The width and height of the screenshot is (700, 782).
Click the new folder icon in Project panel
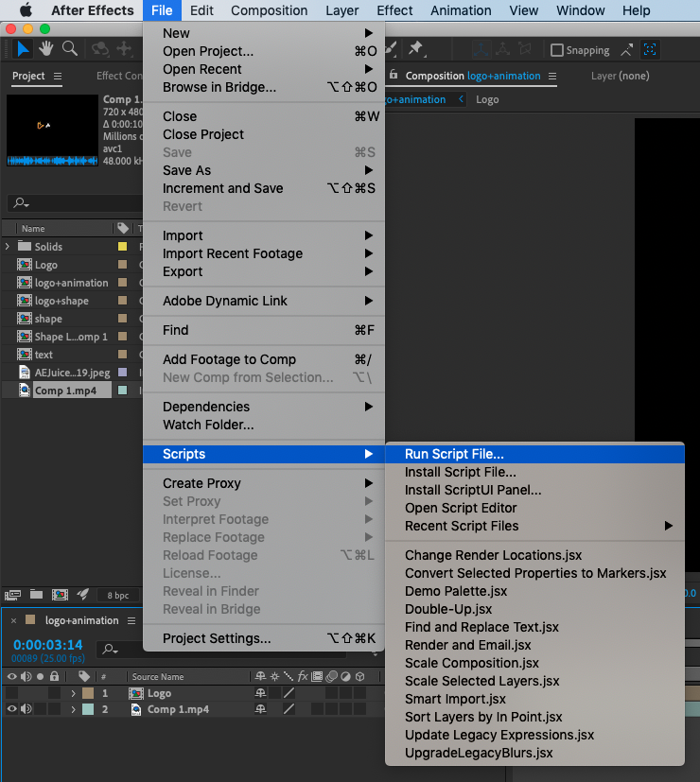(36, 594)
